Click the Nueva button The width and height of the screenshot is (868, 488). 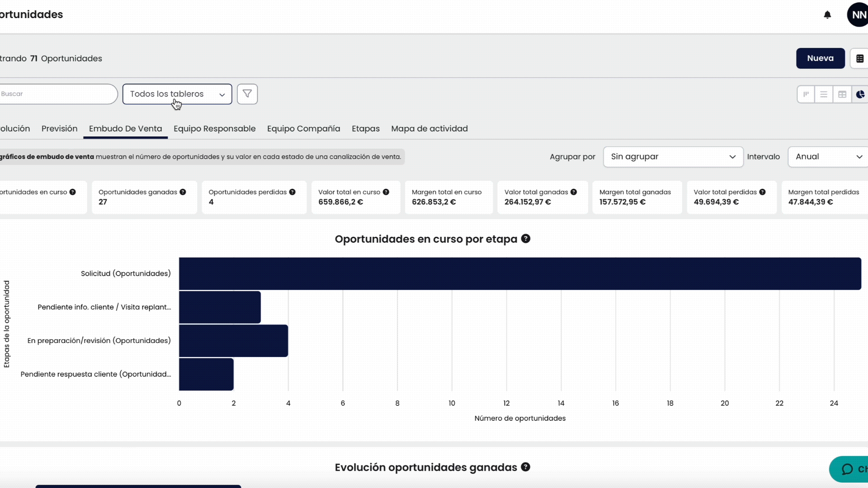[820, 58]
